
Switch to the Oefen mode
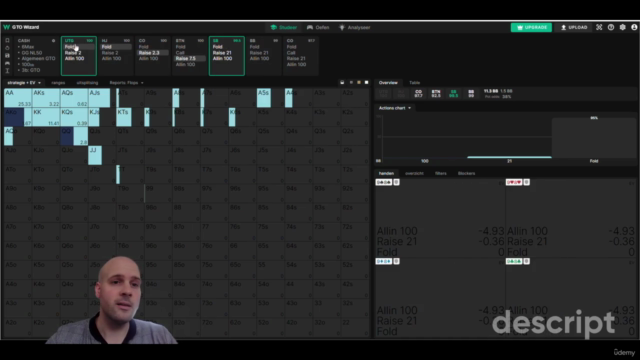click(318, 27)
